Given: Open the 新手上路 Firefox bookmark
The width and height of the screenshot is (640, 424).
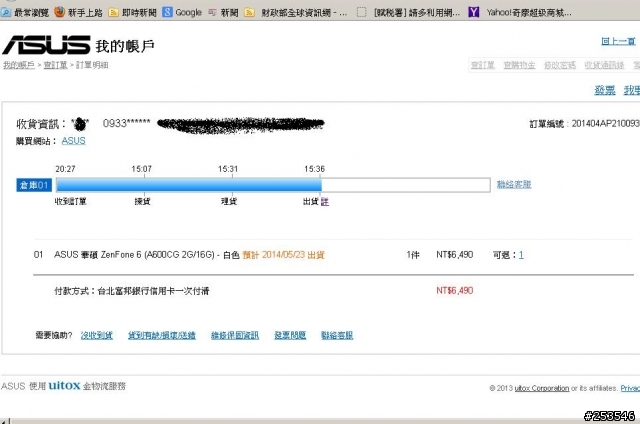Looking at the screenshot, I should 78,12.
